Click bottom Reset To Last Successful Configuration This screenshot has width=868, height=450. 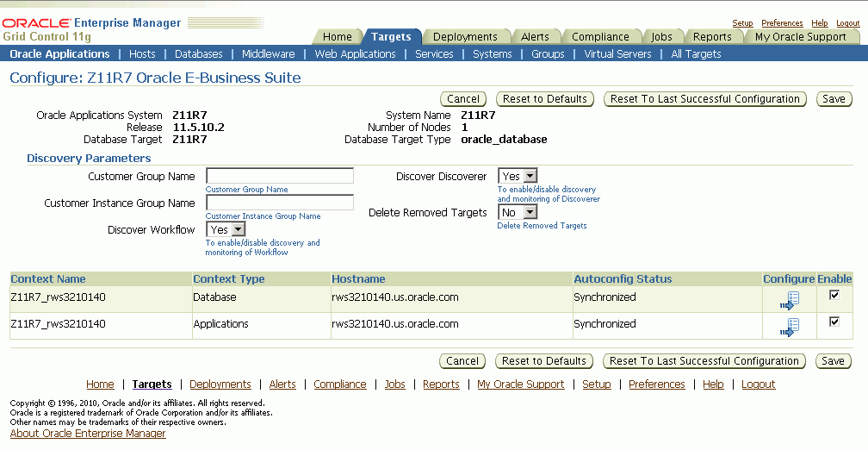(x=704, y=360)
